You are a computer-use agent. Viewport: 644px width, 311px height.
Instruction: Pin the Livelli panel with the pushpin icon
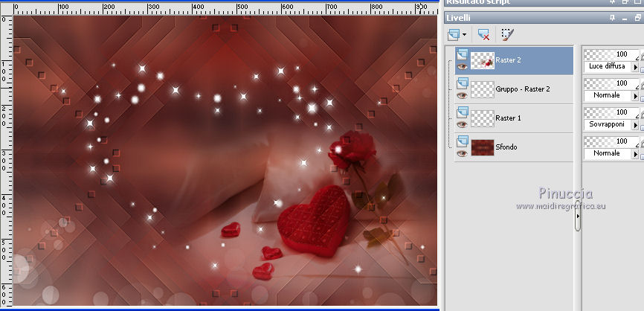click(612, 18)
